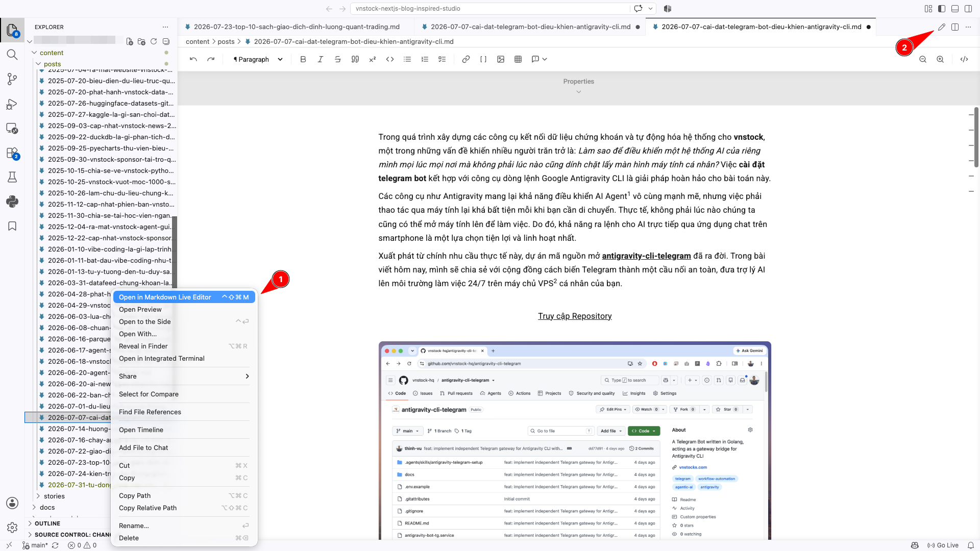Expand the stories folder
Viewport: 980px width, 551px height.
pyautogui.click(x=38, y=496)
